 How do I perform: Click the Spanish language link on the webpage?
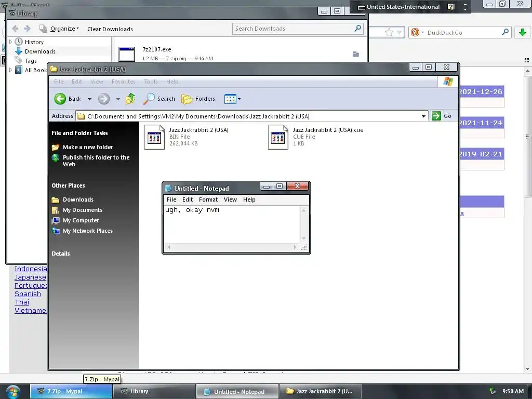(28, 294)
